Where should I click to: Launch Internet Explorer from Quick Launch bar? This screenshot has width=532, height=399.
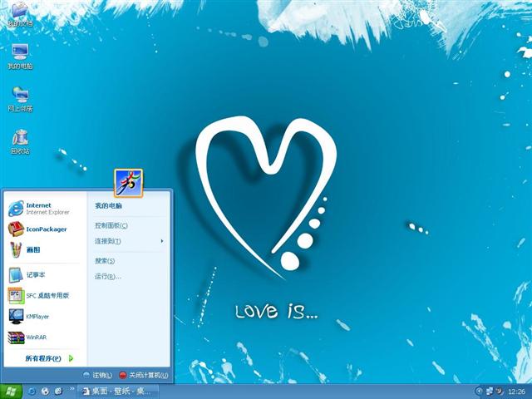32,392
